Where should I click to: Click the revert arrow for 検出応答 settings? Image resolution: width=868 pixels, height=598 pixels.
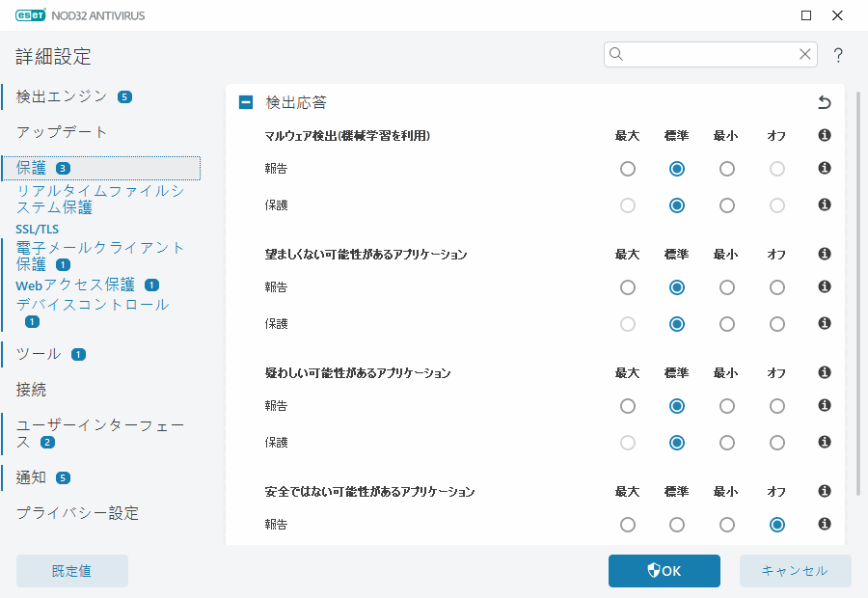point(825,99)
